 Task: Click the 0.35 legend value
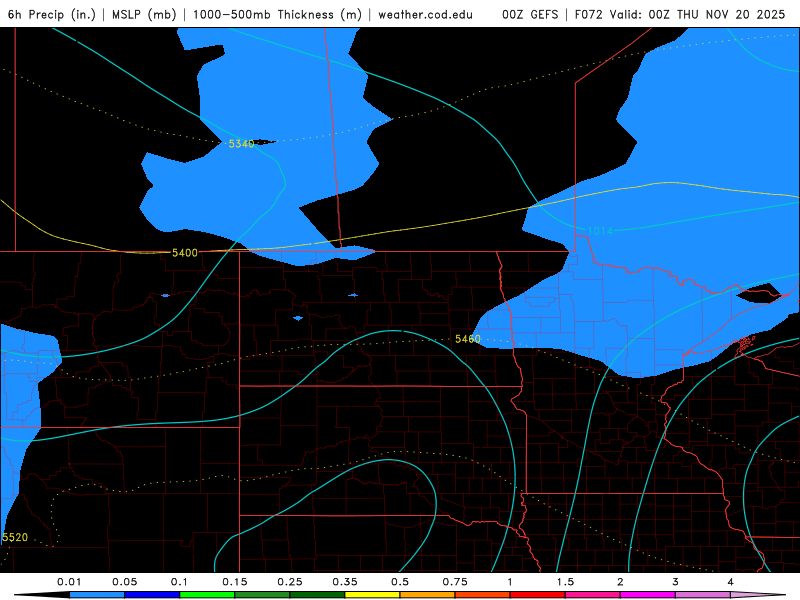(x=345, y=582)
